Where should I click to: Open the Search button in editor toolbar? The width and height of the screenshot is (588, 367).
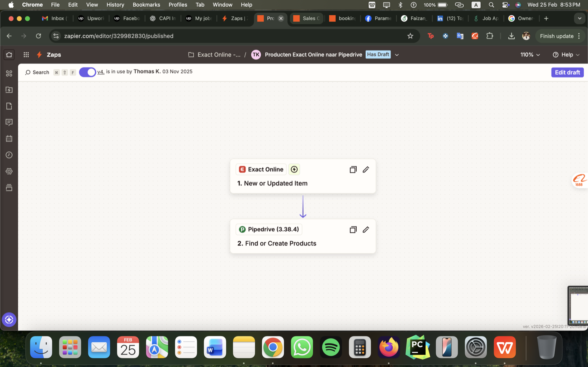point(37,72)
